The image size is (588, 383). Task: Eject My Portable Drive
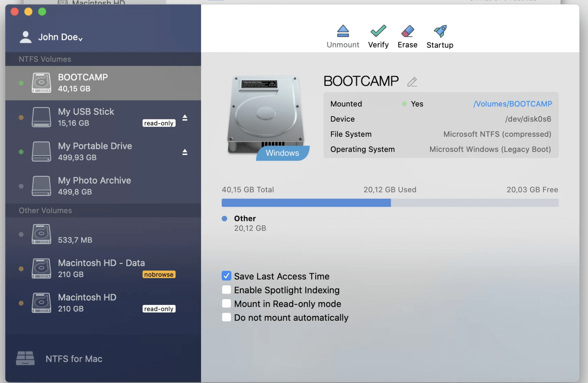[185, 152]
